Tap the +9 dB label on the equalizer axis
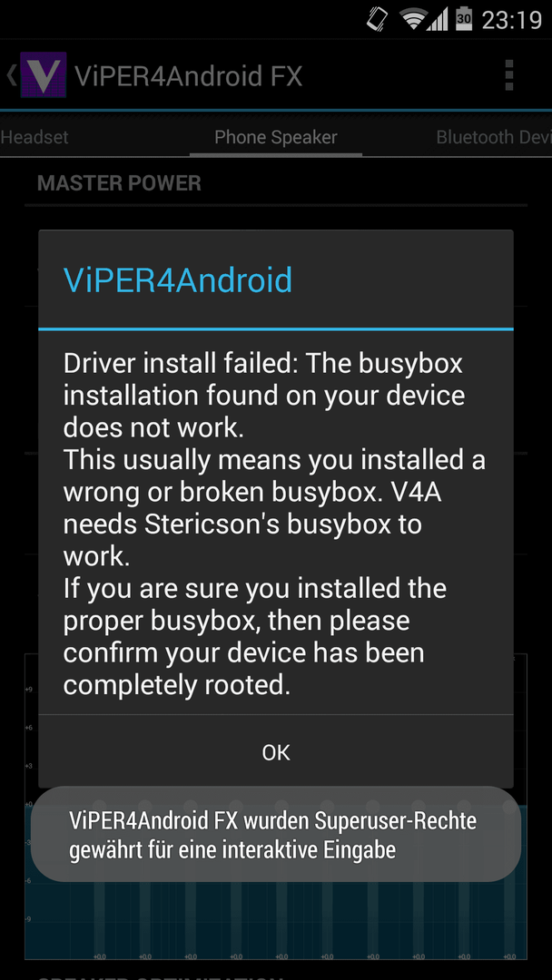 coord(29,690)
